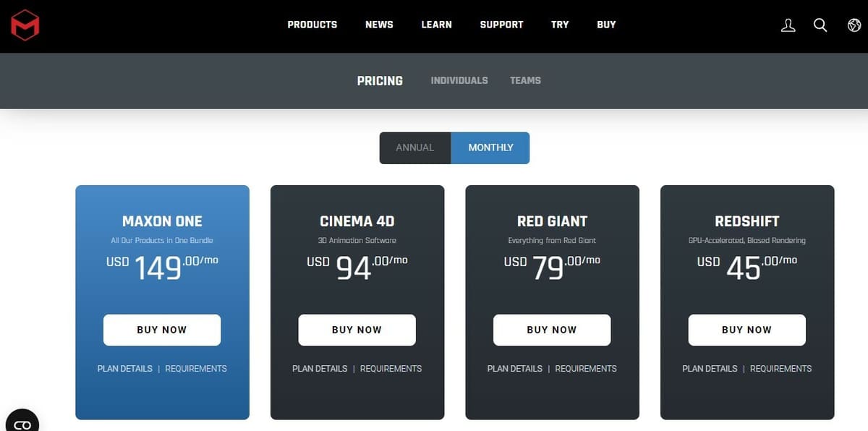This screenshot has height=431, width=868.
Task: Open the Learn menu item
Action: point(437,25)
